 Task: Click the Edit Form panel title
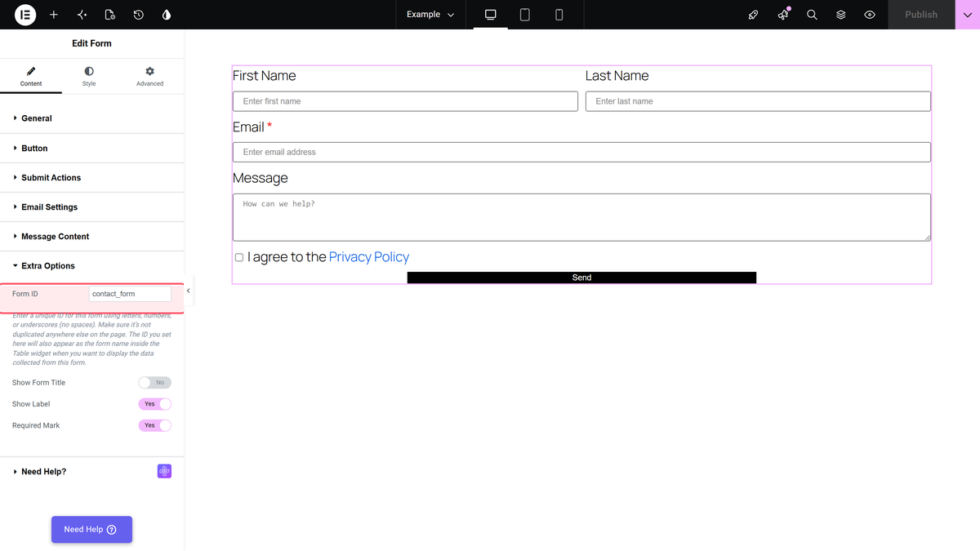click(x=91, y=43)
